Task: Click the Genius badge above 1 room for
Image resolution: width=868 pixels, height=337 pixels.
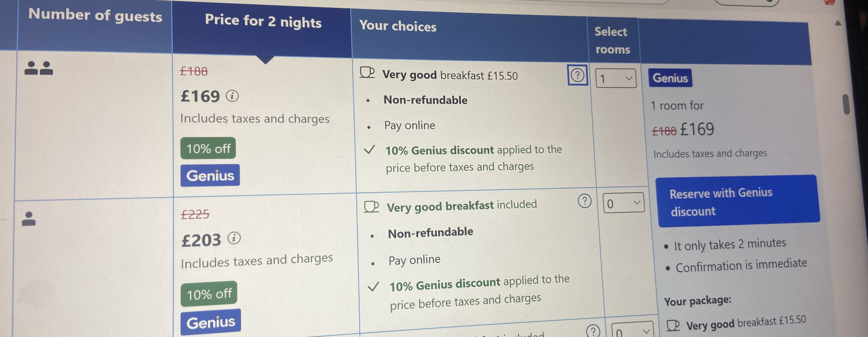Action: [670, 78]
